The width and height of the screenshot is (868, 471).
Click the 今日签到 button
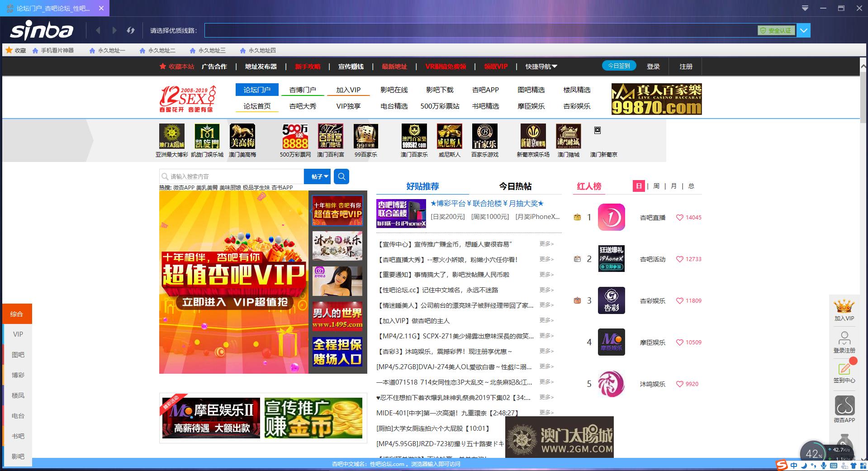(x=619, y=66)
